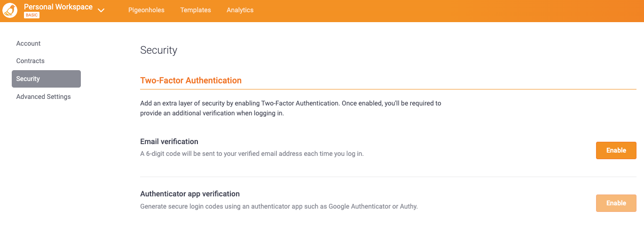This screenshot has width=644, height=251.
Task: Enable Authenticator app verification
Action: point(616,203)
